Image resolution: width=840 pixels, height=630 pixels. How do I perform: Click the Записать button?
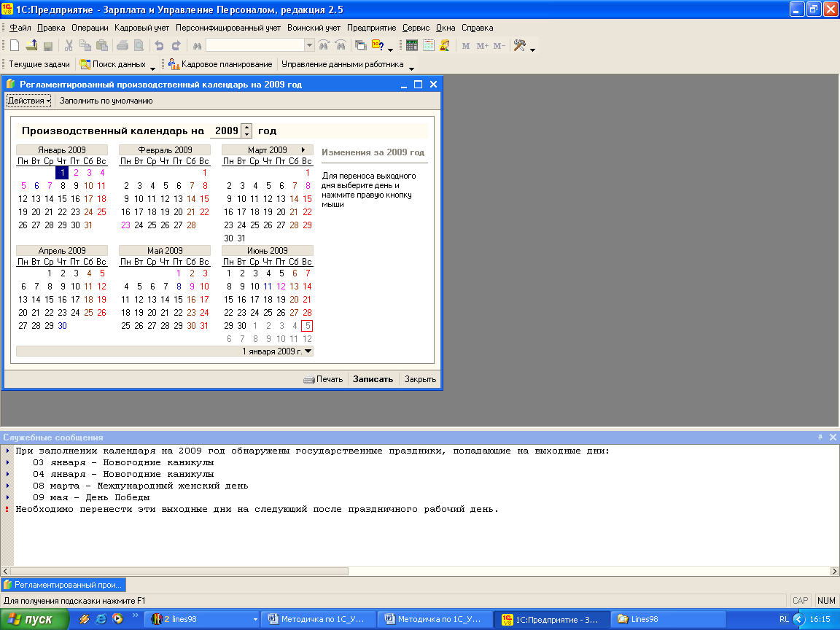click(373, 379)
